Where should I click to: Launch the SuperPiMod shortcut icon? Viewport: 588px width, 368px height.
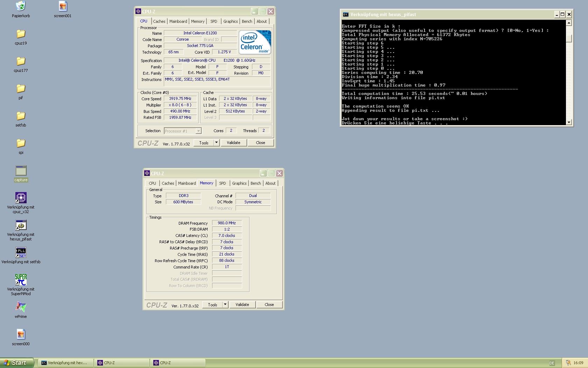click(x=21, y=280)
